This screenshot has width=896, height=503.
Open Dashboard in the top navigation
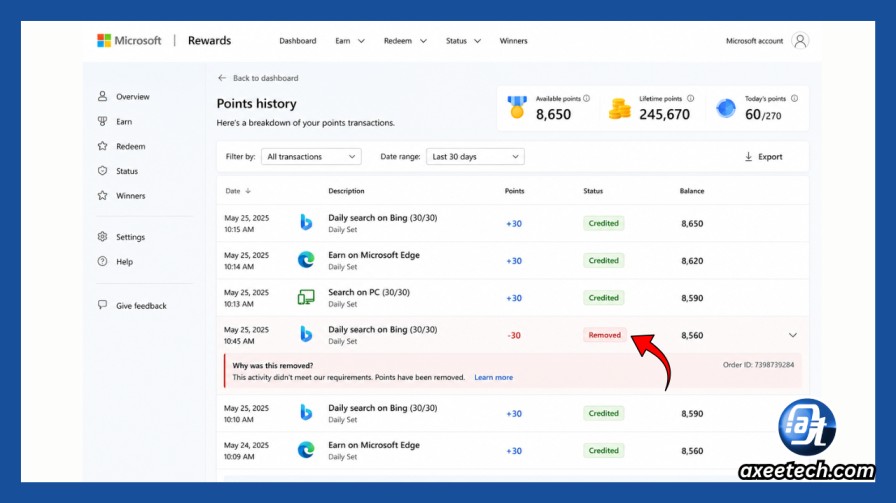tap(298, 41)
